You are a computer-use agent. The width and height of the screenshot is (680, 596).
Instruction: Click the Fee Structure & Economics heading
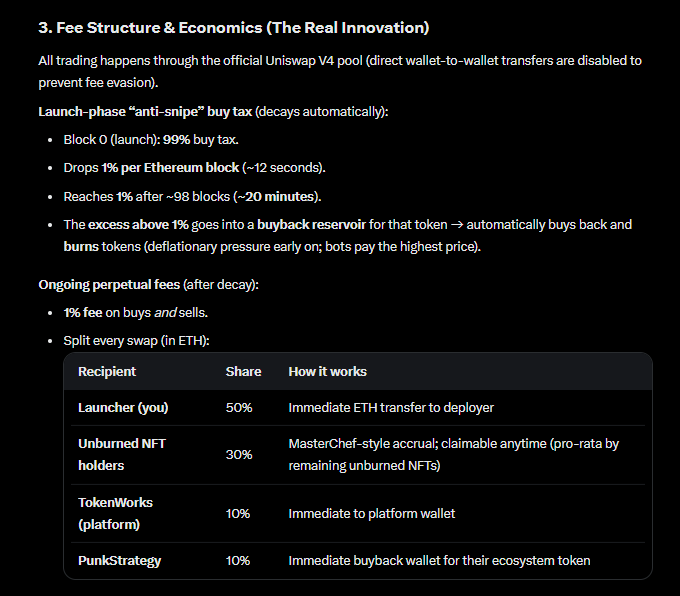pos(234,28)
